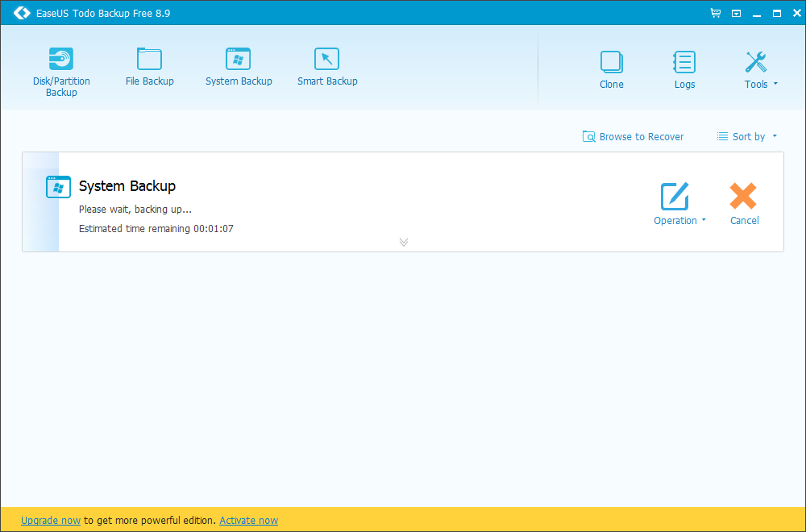Click the estimated time remaining text
Viewport: 806px width, 532px height.
click(x=156, y=229)
